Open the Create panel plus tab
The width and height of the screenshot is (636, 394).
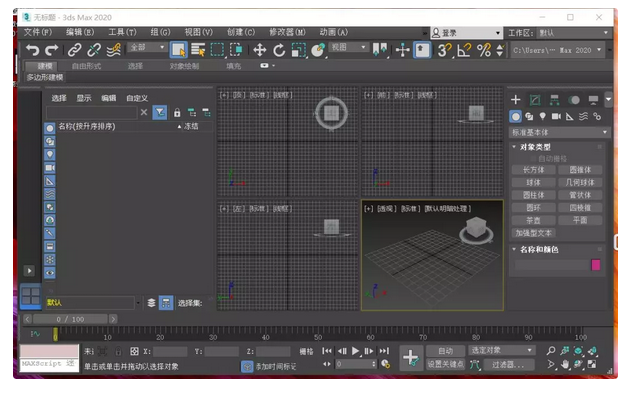click(516, 99)
